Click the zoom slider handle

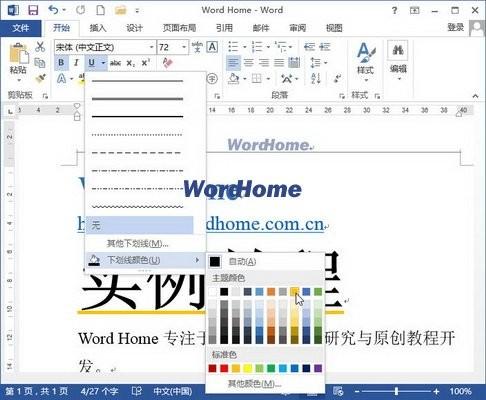point(396,391)
